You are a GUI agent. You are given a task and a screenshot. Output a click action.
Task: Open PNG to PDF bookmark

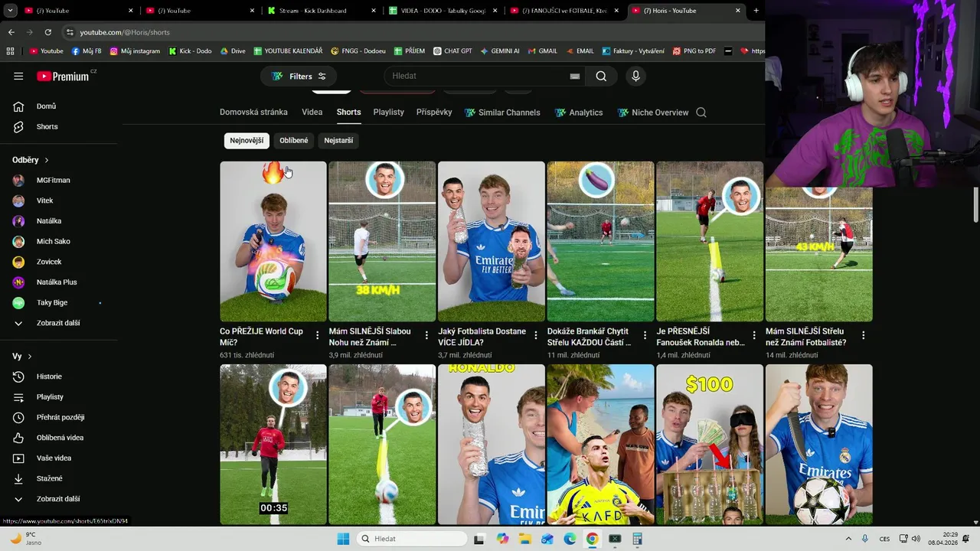(694, 51)
